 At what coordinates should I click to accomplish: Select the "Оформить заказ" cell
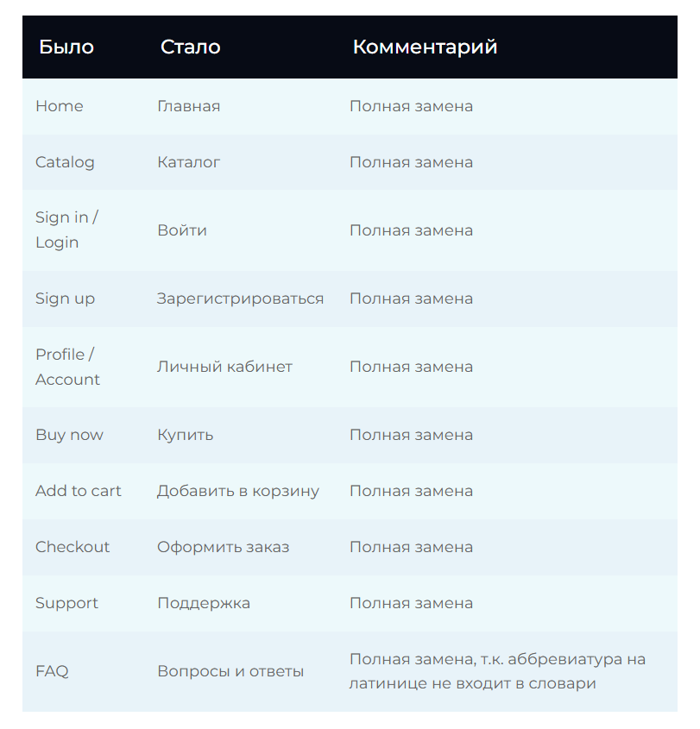pyautogui.click(x=223, y=547)
